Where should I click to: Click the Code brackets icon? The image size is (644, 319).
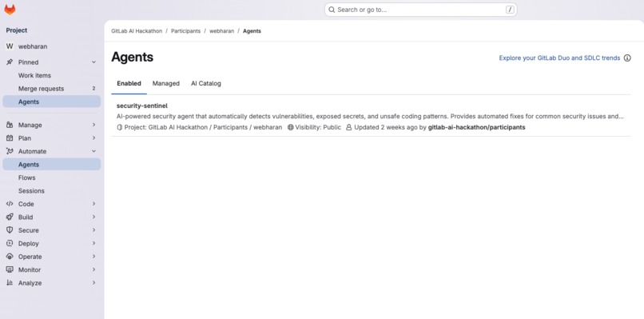(x=10, y=204)
